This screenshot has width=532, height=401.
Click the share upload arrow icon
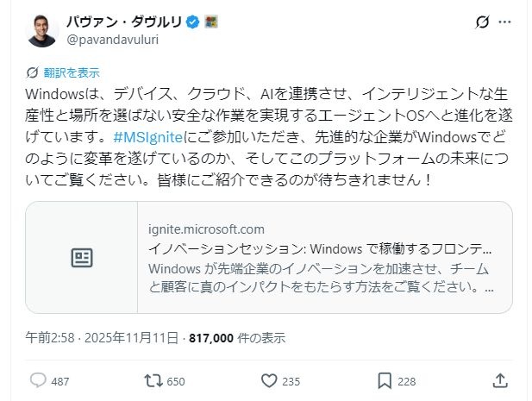tap(500, 380)
